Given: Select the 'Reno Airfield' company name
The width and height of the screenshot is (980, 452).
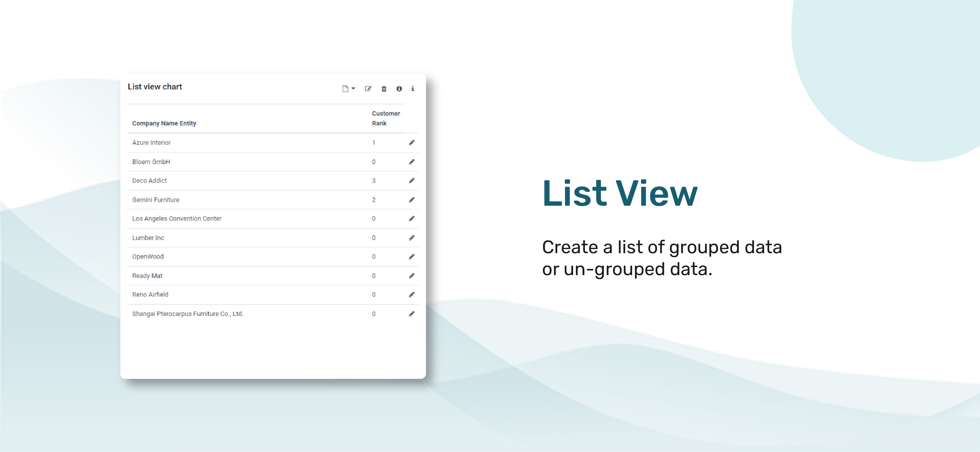Looking at the screenshot, I should click(x=150, y=295).
